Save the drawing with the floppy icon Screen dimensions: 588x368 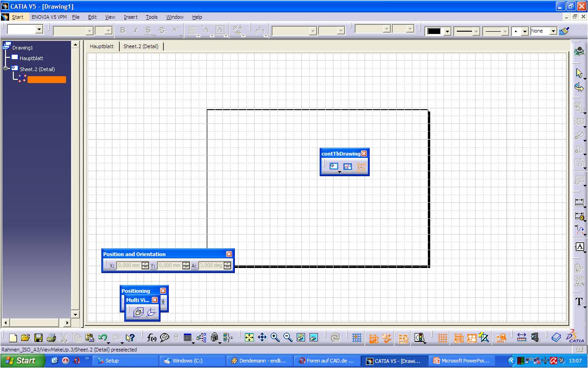(39, 338)
